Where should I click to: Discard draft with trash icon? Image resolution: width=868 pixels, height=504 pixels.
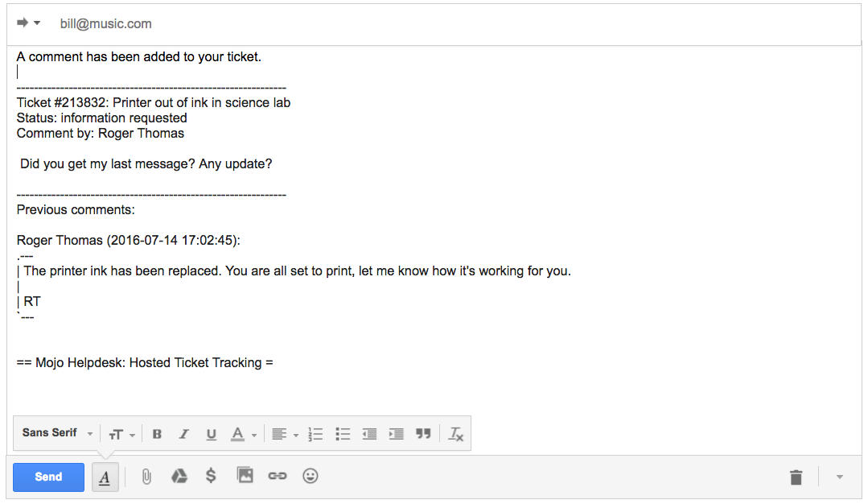pos(796,477)
